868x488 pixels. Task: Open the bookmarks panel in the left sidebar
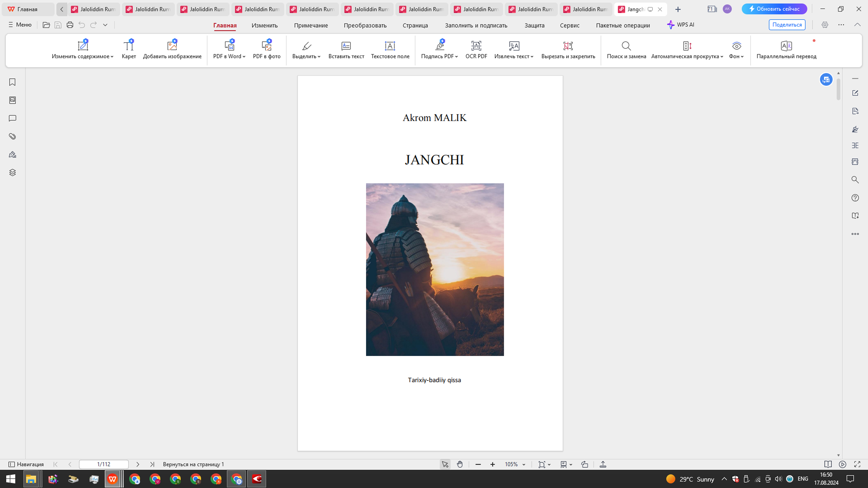(x=12, y=82)
